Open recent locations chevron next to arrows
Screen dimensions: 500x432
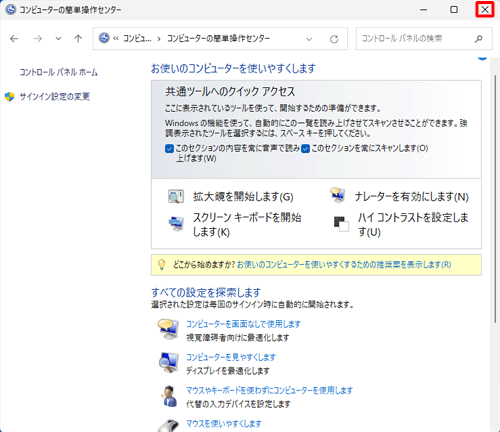[x=58, y=39]
